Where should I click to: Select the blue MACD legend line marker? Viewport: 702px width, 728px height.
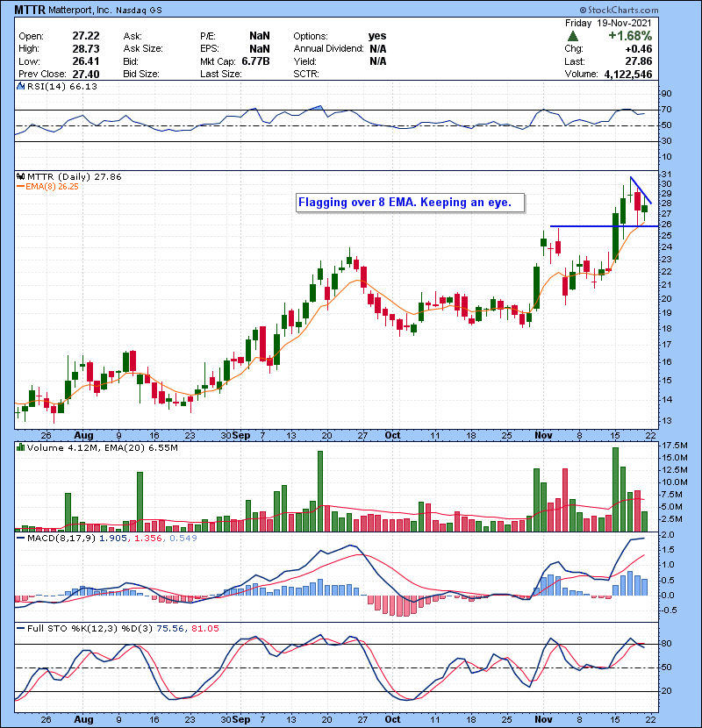20,539
